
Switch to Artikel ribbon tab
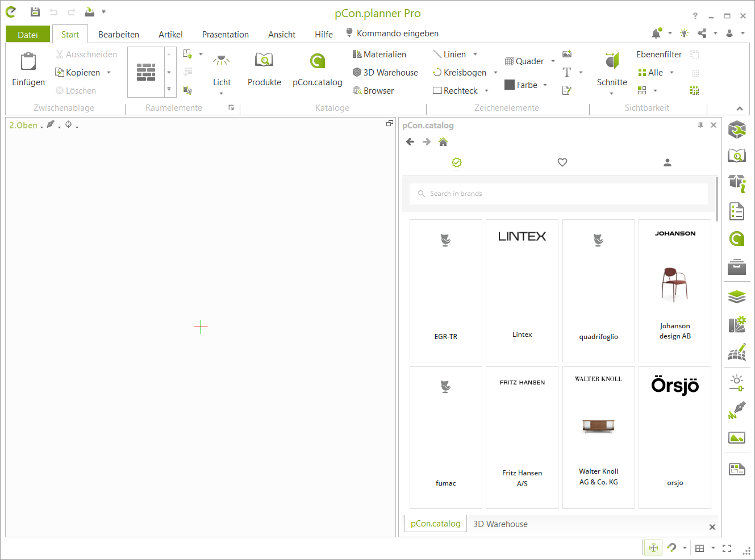tap(170, 35)
